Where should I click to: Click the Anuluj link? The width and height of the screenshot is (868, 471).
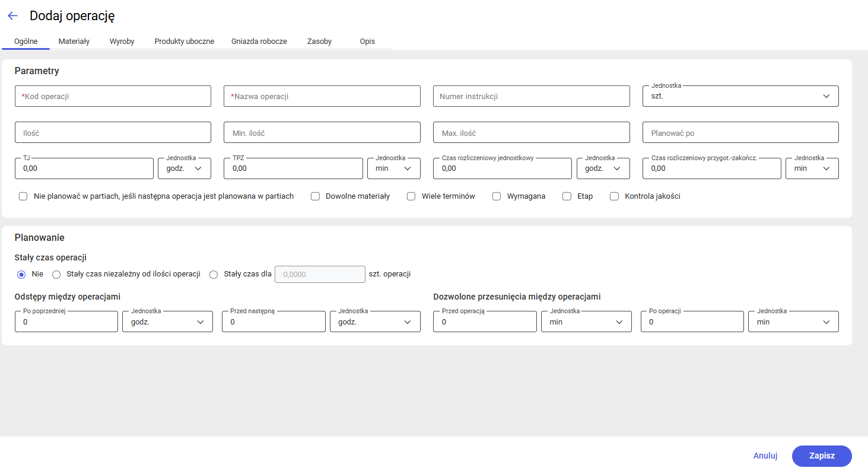(765, 456)
